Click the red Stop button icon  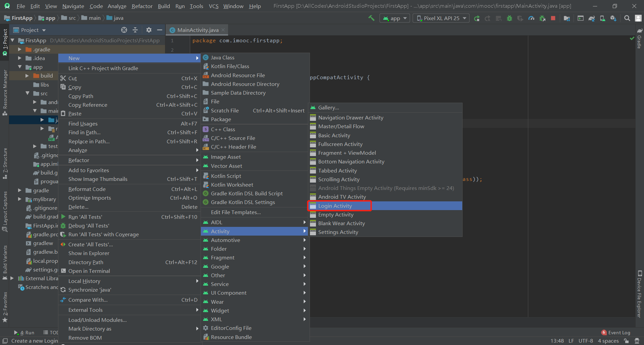coord(553,18)
